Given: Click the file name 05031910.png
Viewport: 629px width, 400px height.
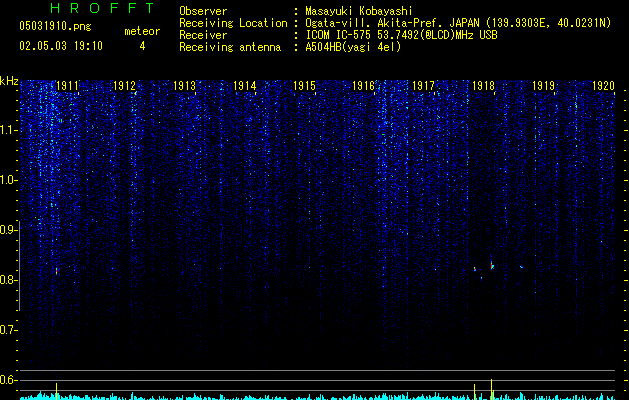Looking at the screenshot, I should pos(55,26).
